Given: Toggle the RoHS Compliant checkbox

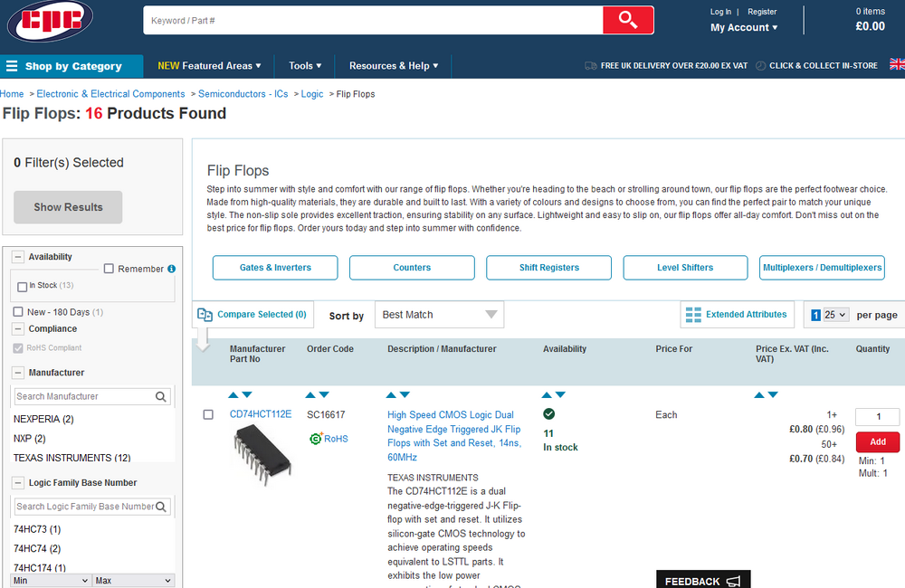Looking at the screenshot, I should coord(18,348).
